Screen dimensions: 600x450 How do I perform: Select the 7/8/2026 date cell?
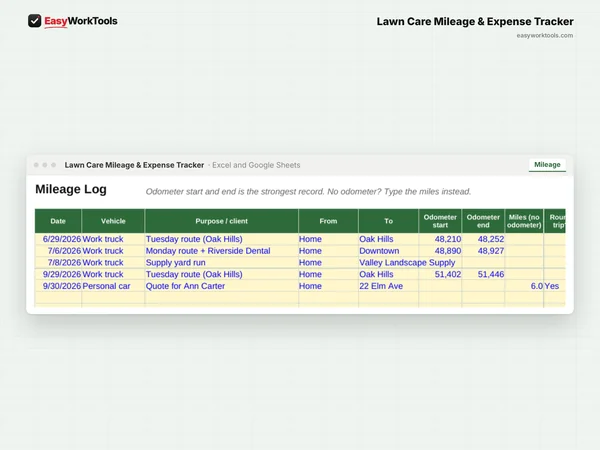click(x=58, y=262)
